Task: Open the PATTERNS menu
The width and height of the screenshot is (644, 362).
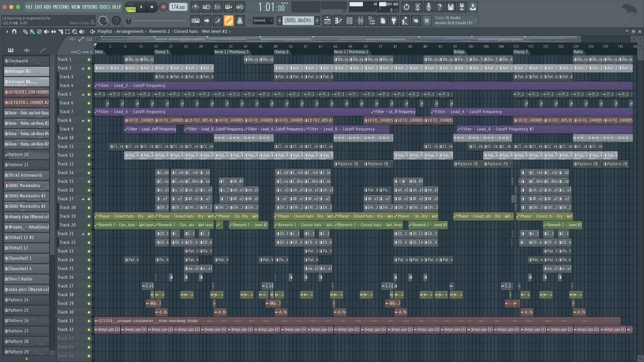Action: point(61,7)
